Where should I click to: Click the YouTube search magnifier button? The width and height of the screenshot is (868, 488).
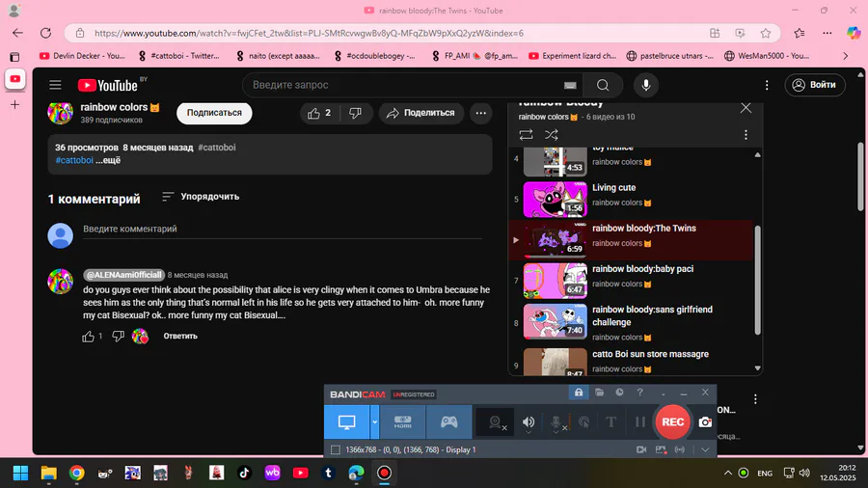point(603,85)
